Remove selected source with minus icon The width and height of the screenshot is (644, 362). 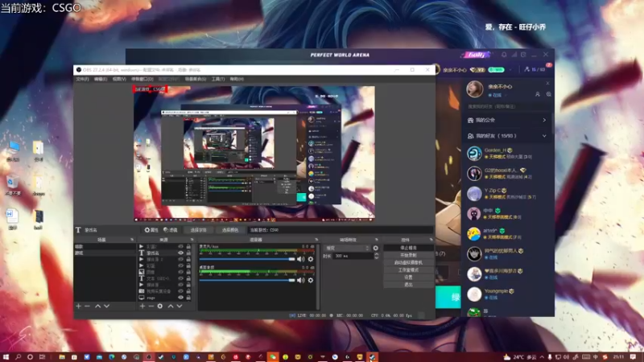point(151,306)
